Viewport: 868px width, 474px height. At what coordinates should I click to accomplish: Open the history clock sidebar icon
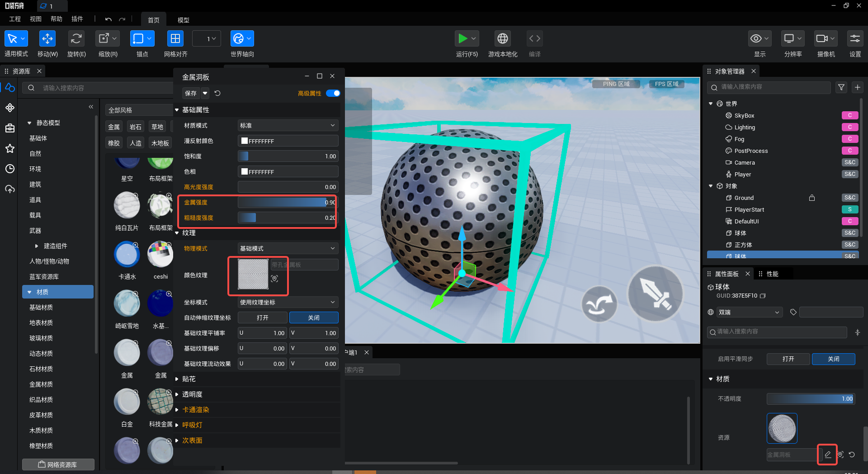(10, 169)
